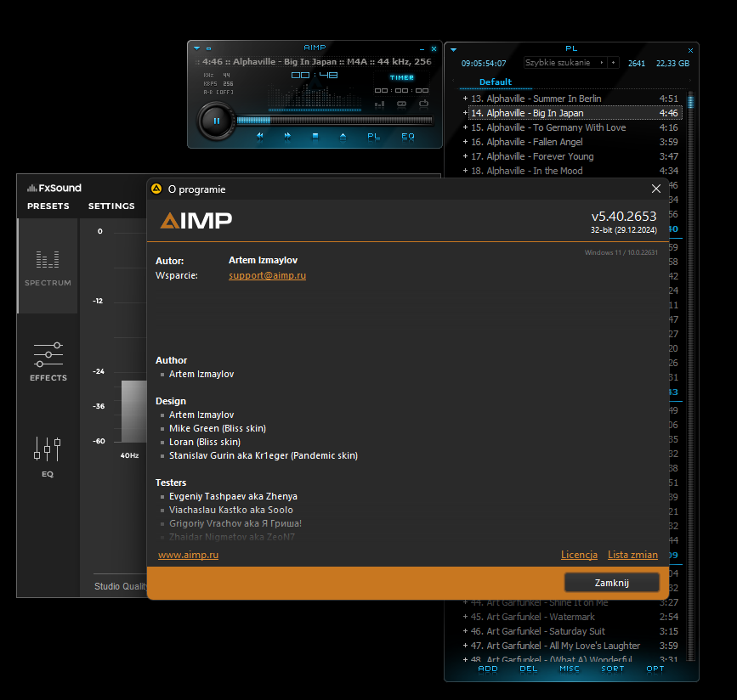Open the SORT menu in playlist
This screenshot has height=700, width=737.
pyautogui.click(x=612, y=669)
